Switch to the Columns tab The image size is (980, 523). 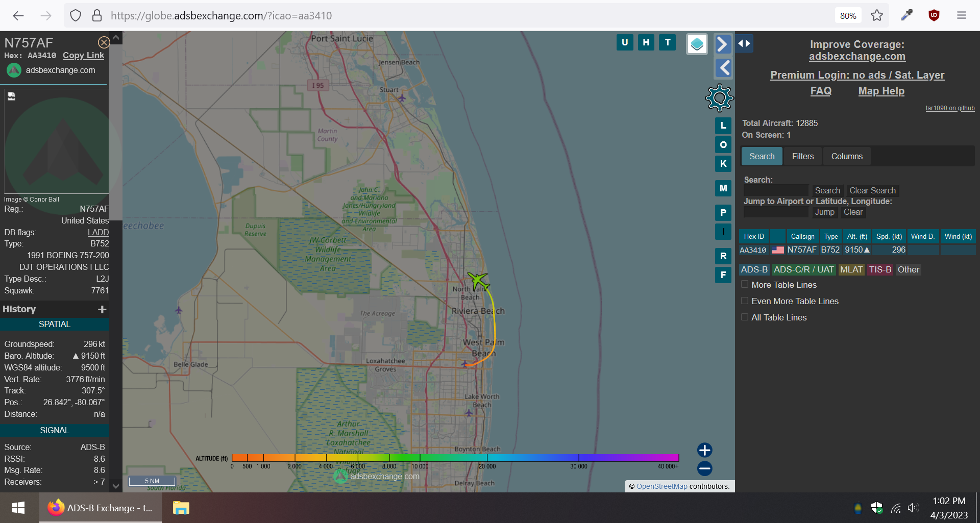coord(847,156)
